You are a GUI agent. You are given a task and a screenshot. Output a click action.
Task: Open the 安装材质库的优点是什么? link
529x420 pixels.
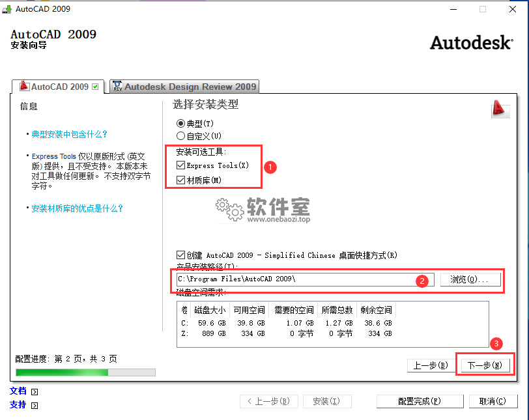tap(77, 208)
